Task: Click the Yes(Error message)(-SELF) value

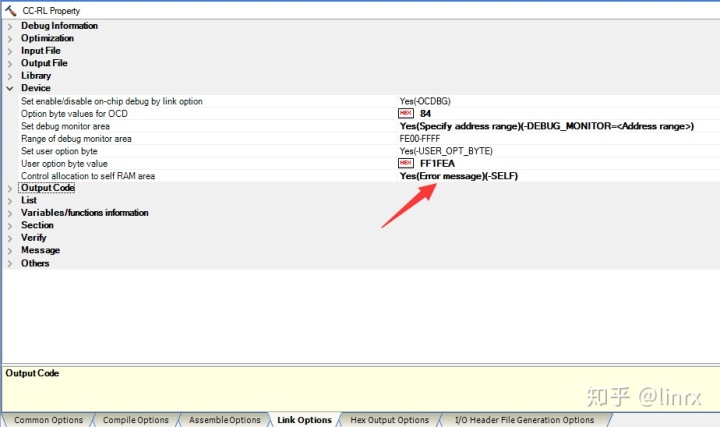Action: [x=458, y=176]
